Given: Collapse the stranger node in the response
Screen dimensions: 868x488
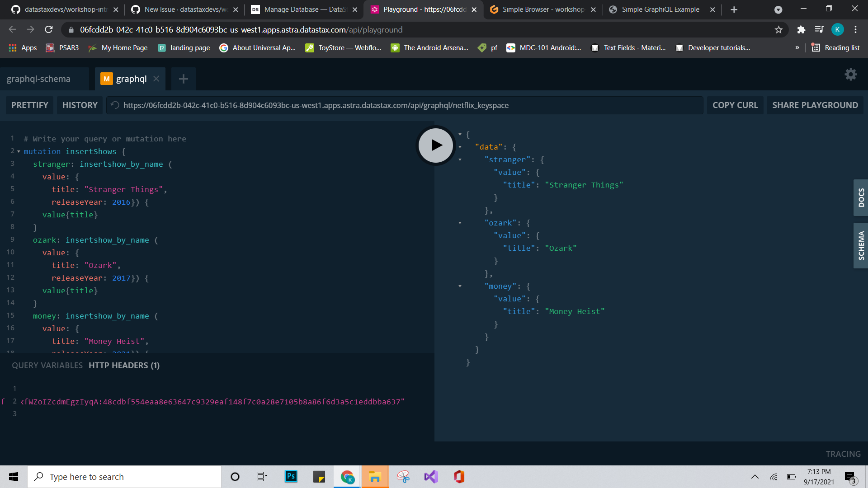Looking at the screenshot, I should tap(460, 160).
